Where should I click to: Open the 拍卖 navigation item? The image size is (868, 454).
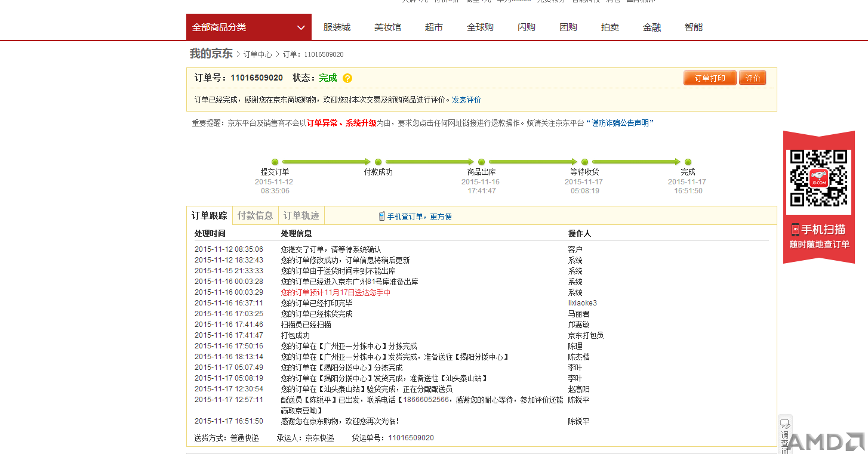(610, 27)
